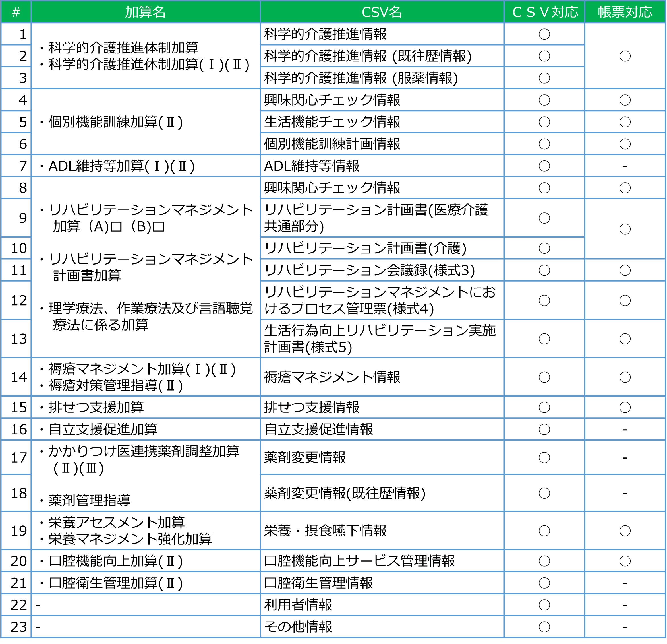The height and width of the screenshot is (644, 667).
Task: Click the CSV対応 circle in row 23
Action: (x=544, y=627)
